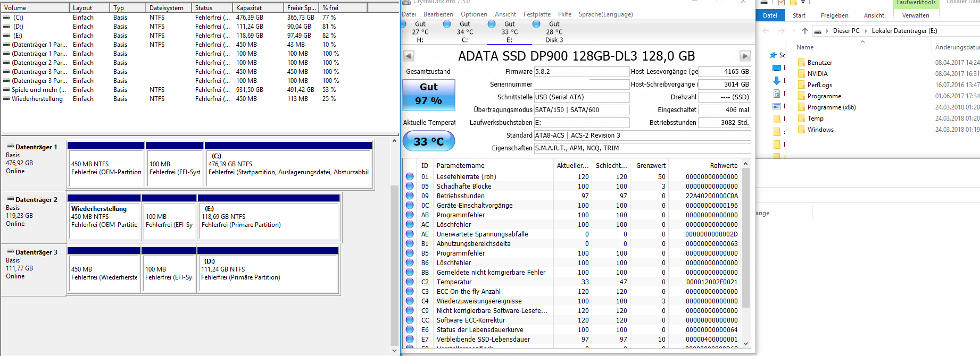Image resolution: width=980 pixels, height=356 pixels.
Task: Open recent locations dropdown in Explorer
Action: (793, 31)
